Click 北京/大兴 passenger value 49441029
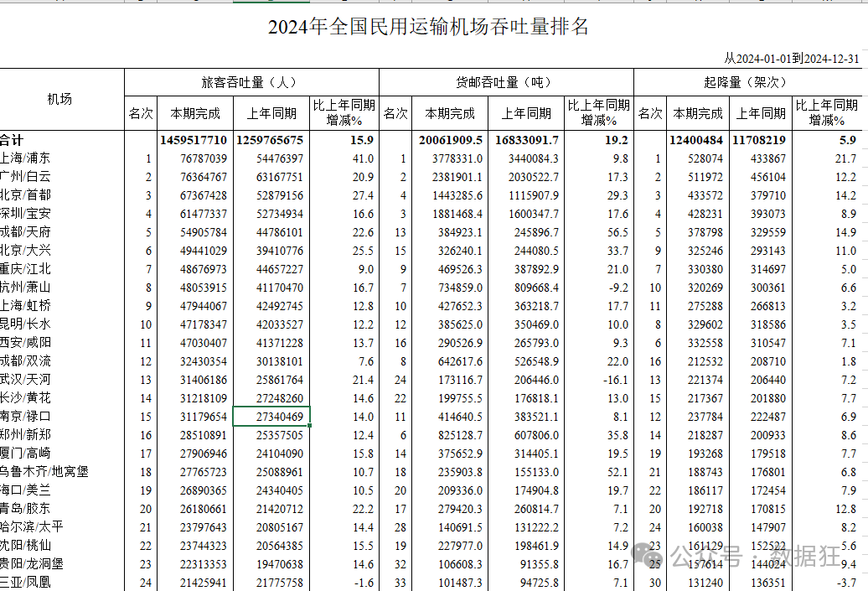 click(x=203, y=251)
